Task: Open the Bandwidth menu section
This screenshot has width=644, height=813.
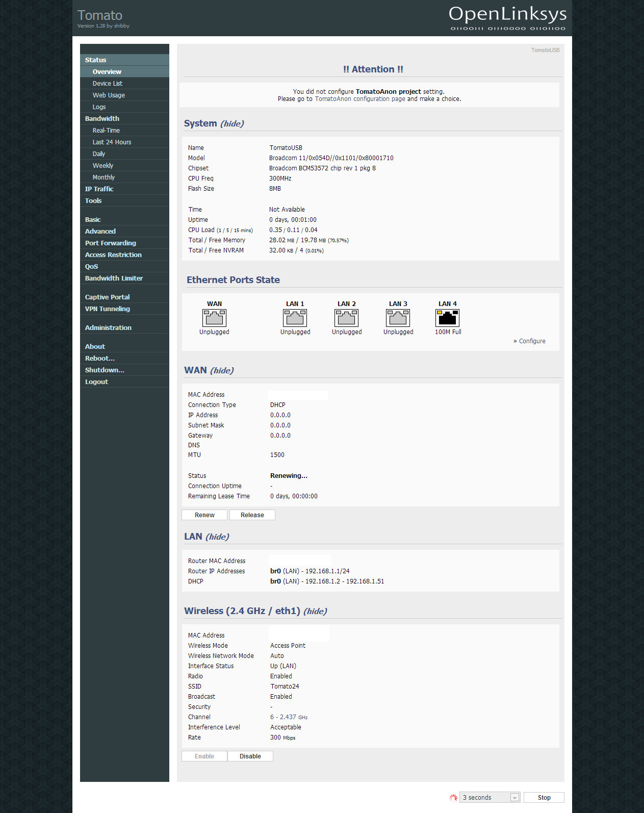Action: [x=124, y=118]
